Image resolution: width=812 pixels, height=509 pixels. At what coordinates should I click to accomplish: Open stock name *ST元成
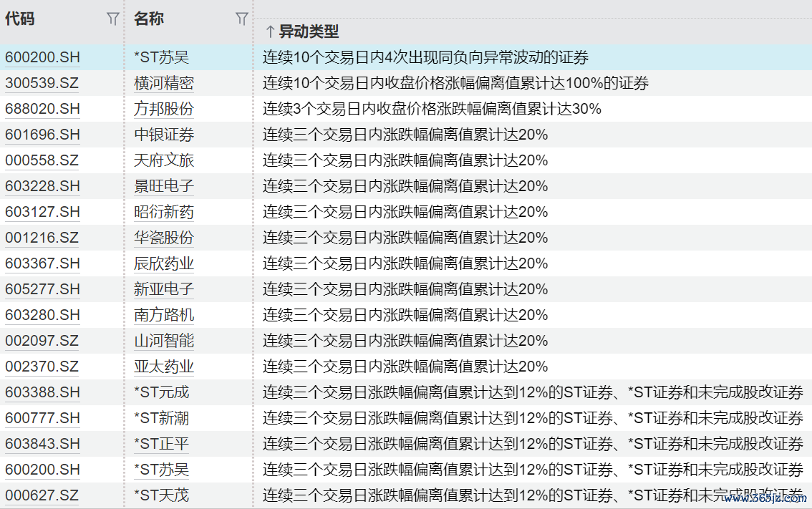pyautogui.click(x=162, y=392)
